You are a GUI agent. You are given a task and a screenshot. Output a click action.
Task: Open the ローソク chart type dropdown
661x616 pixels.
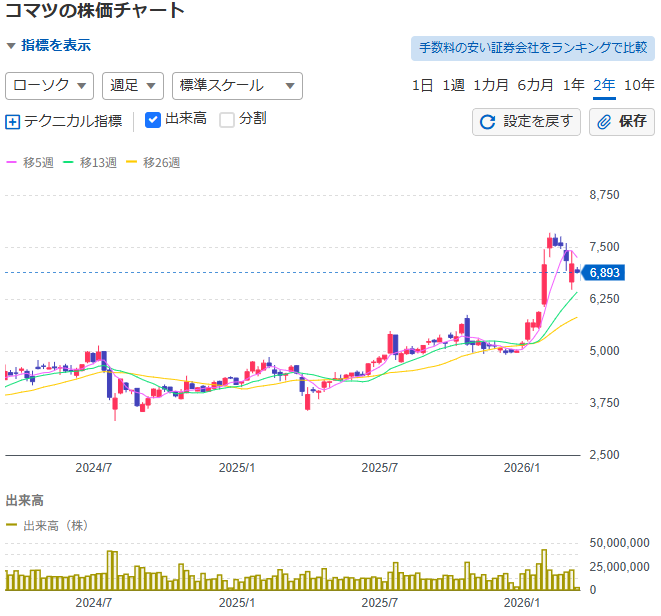tap(50, 86)
